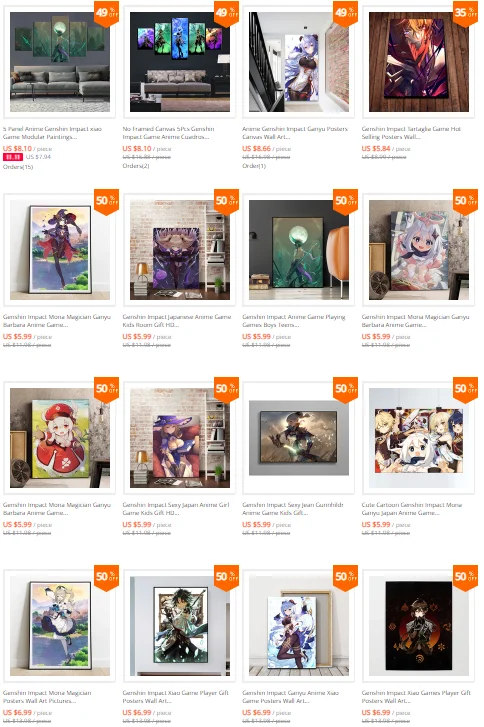Image resolution: width=484 pixels, height=727 pixels.
Task: Select the group poster with Paimon in front
Action: [419, 438]
